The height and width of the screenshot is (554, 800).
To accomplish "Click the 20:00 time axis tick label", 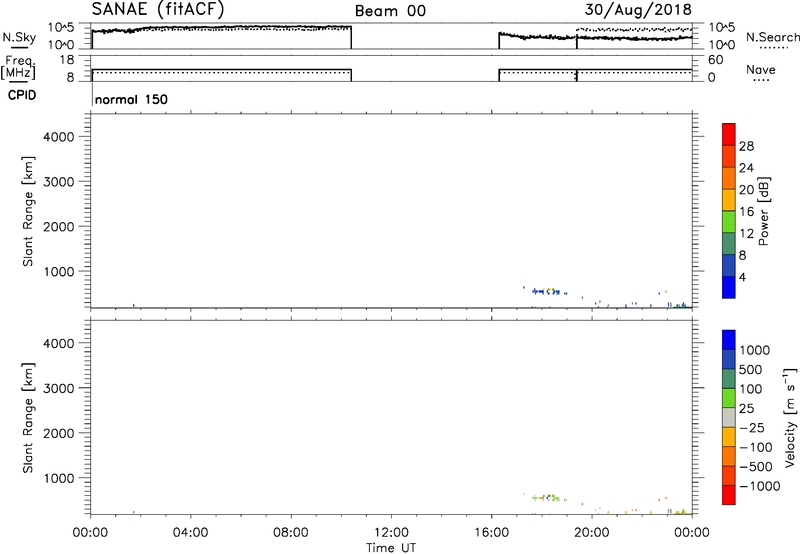I will 591,533.
